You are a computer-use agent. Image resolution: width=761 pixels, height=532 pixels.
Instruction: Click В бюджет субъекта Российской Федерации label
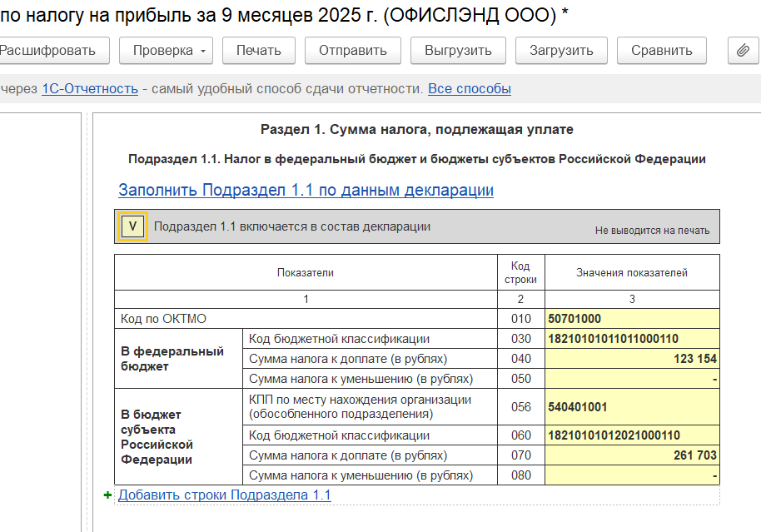[x=157, y=437]
